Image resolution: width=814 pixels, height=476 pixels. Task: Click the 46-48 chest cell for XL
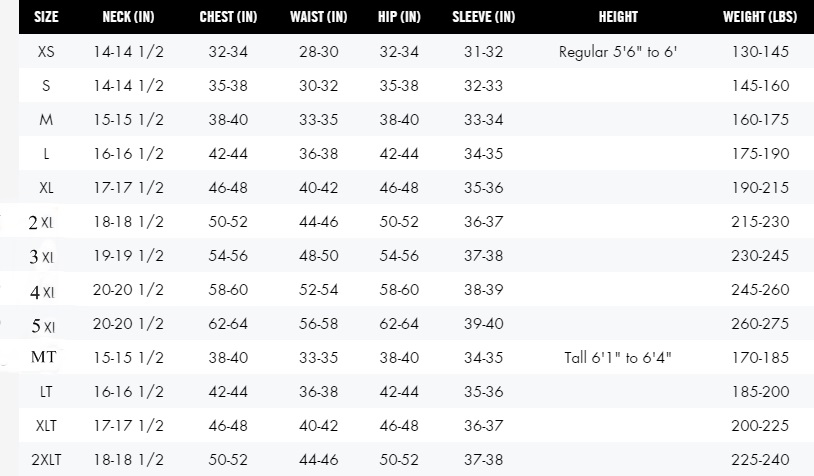228,187
